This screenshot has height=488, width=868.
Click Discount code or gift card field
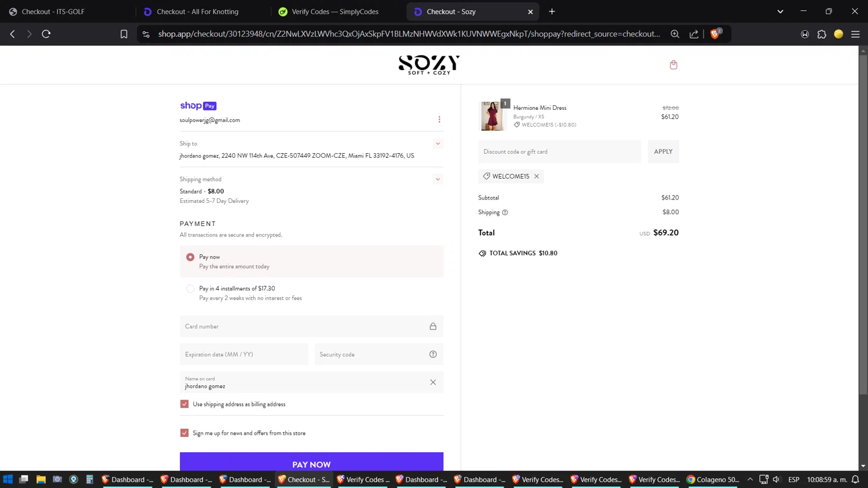pos(560,151)
